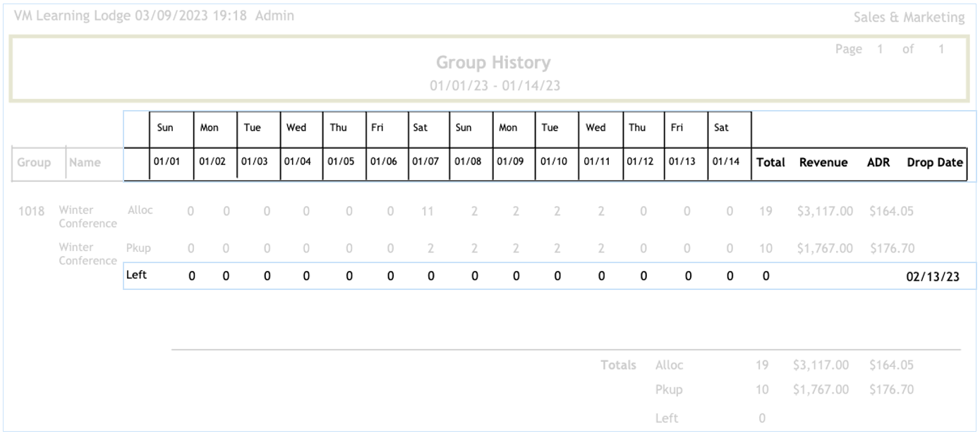The width and height of the screenshot is (980, 436).
Task: Click the Drop Date column header
Action: tap(934, 162)
